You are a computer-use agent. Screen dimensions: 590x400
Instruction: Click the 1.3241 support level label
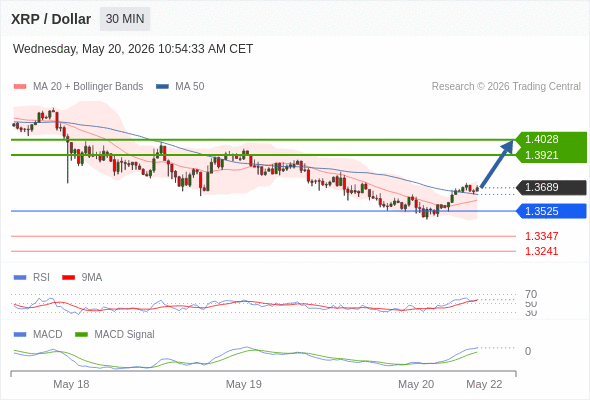541,251
